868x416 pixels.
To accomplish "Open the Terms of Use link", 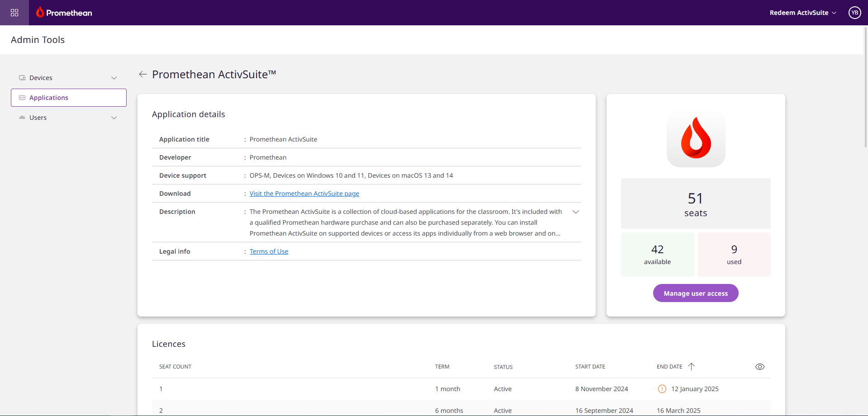I will (269, 251).
